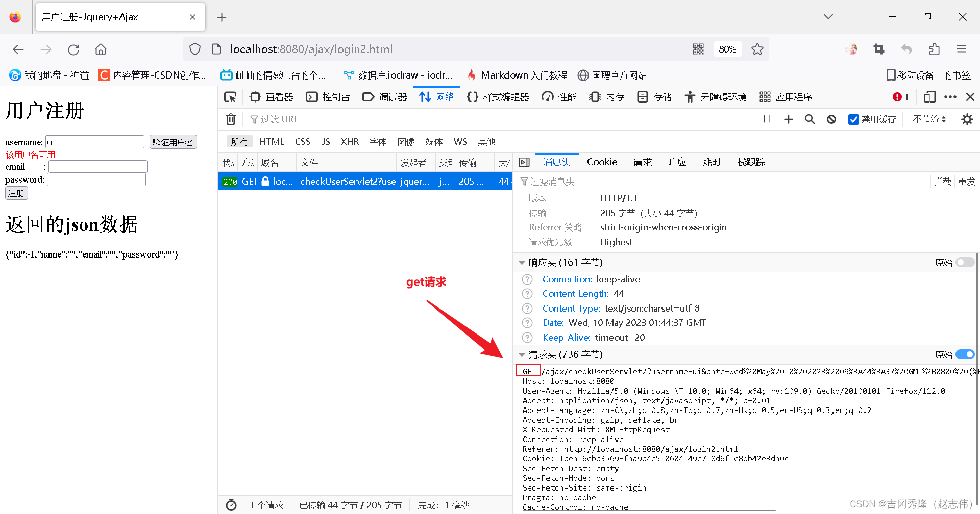This screenshot has height=514, width=980.
Task: Click the email input field
Action: (98, 166)
